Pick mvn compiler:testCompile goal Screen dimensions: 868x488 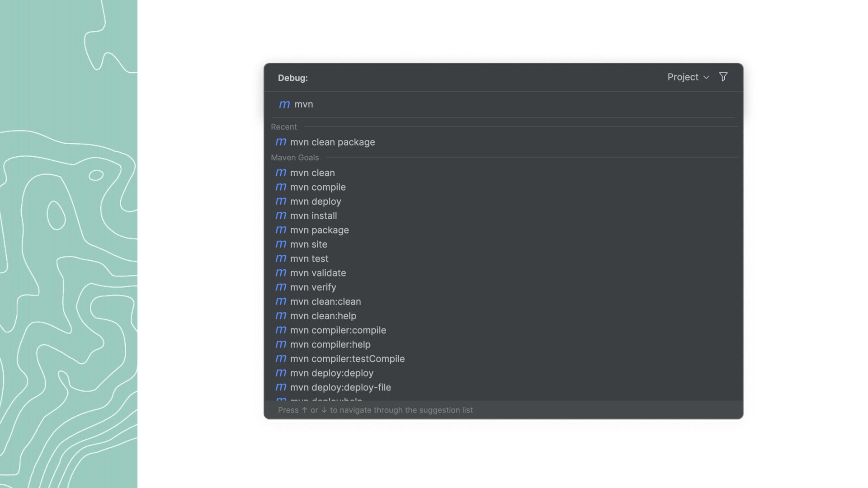pos(347,359)
